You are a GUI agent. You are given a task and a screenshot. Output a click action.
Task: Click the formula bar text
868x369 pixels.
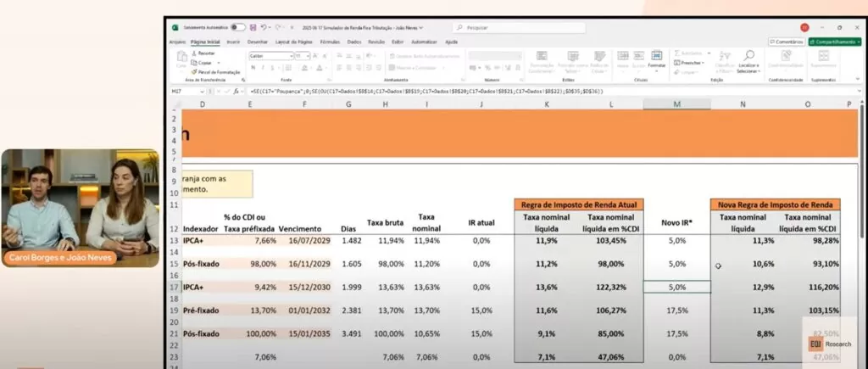point(426,92)
